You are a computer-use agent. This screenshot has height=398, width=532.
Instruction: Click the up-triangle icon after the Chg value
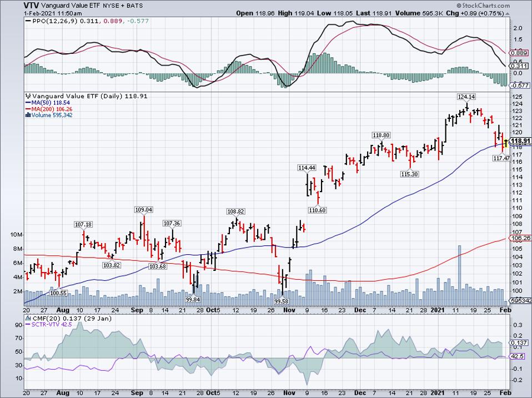click(x=508, y=13)
